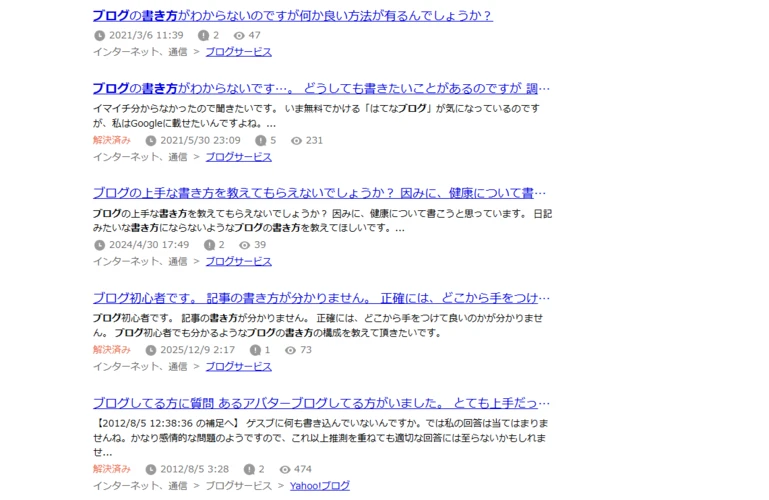This screenshot has width=769, height=500.
Task: Click clock icon beside 2024/4/30 17:49
Action: tap(100, 245)
